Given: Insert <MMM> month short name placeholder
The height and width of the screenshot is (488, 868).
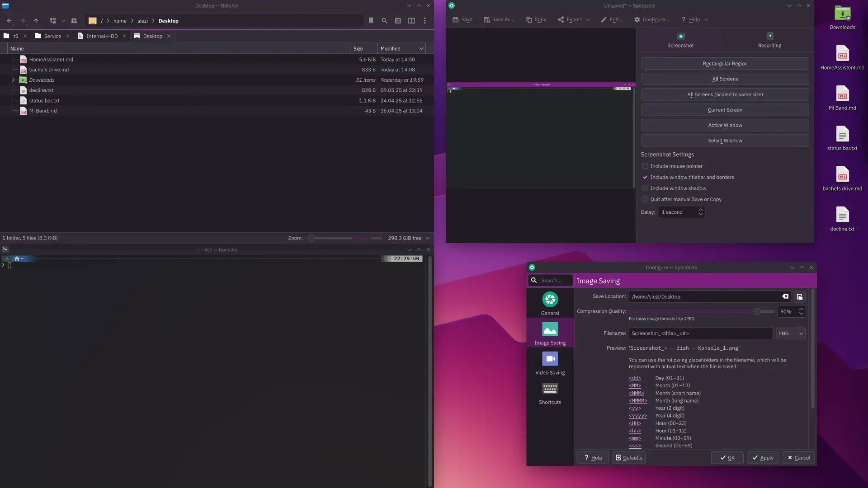Looking at the screenshot, I should click(x=636, y=393).
